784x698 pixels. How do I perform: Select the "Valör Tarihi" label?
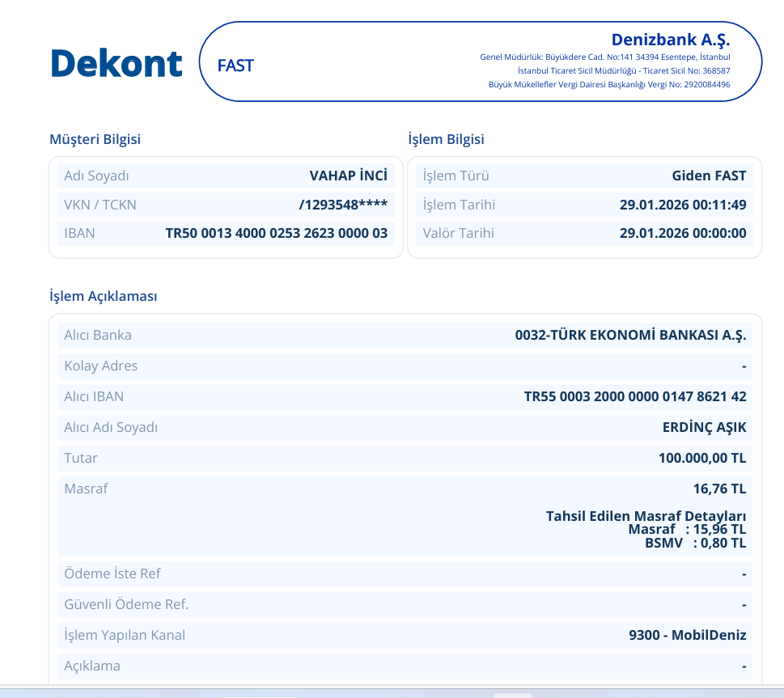pyautogui.click(x=459, y=233)
